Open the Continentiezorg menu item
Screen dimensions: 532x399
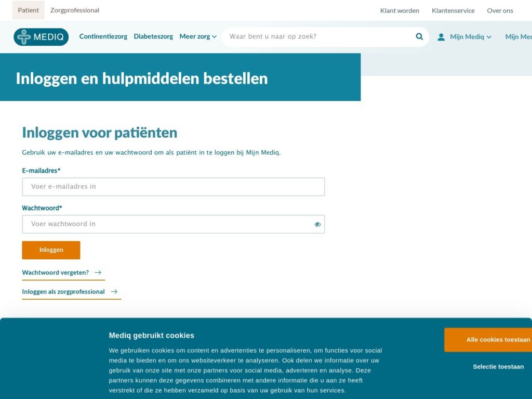(x=103, y=36)
